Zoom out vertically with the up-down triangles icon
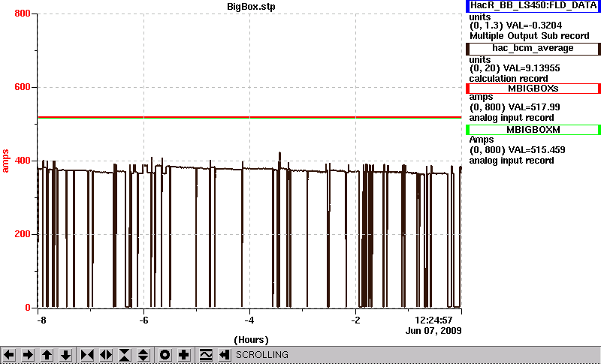601x364 pixels. pos(143,355)
